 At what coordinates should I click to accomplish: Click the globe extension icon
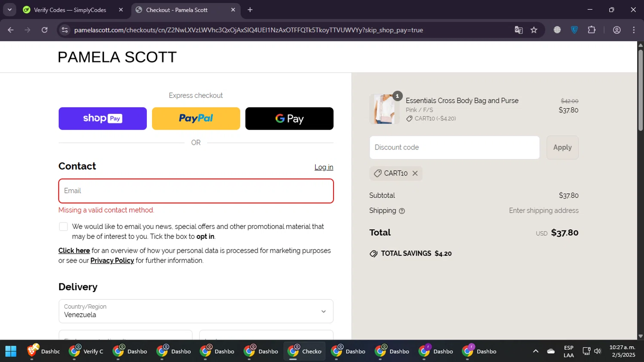(557, 30)
